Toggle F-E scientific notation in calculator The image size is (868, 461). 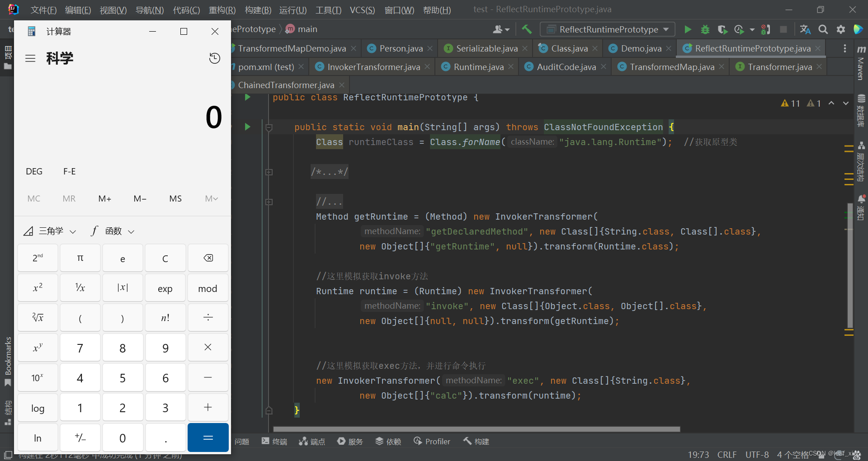pyautogui.click(x=70, y=172)
